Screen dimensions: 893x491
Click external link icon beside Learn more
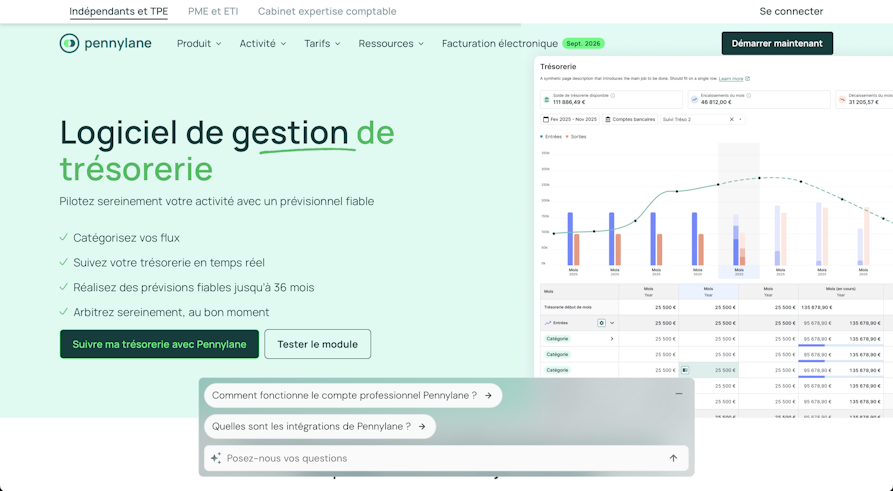click(747, 79)
